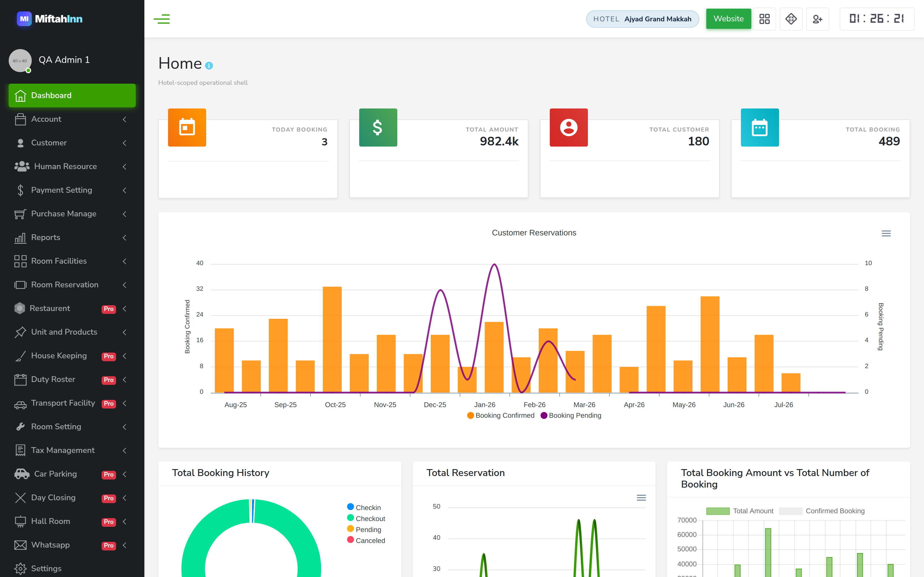
Task: Open the grid apps icon in header
Action: pyautogui.click(x=764, y=19)
